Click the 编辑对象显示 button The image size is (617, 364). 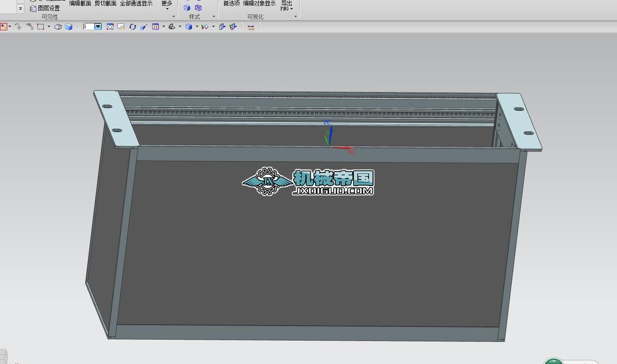point(259,3)
